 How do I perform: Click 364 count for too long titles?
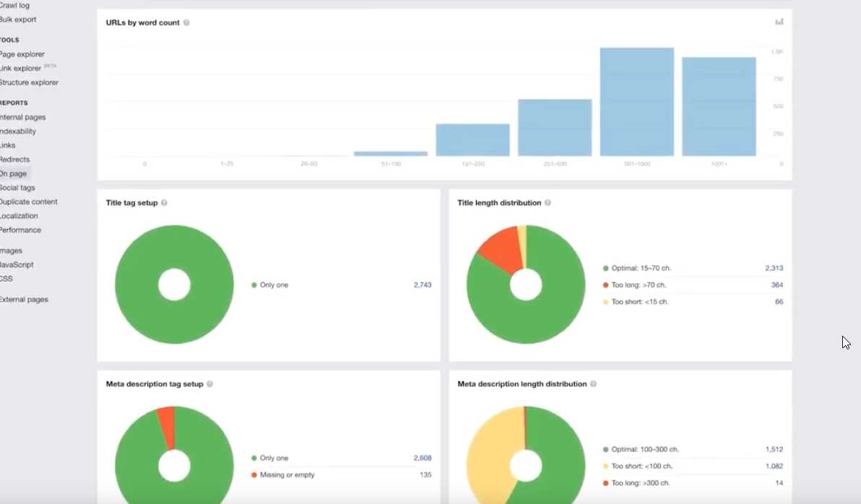click(x=776, y=285)
